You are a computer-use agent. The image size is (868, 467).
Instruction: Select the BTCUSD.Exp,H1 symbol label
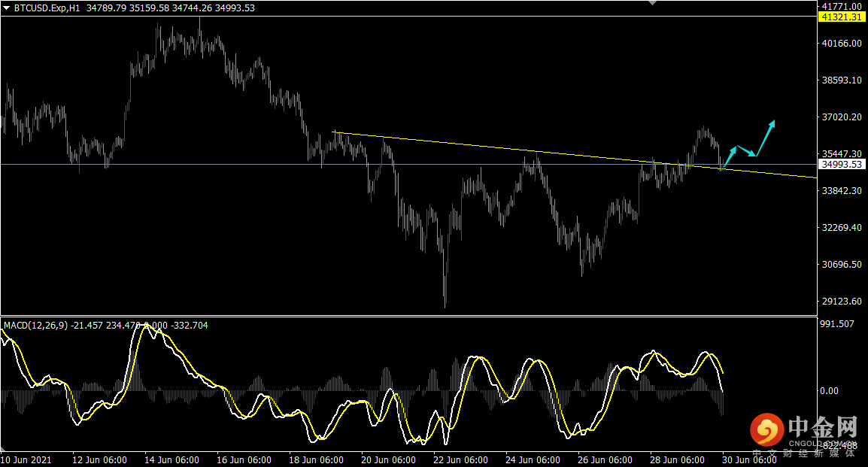pos(47,8)
